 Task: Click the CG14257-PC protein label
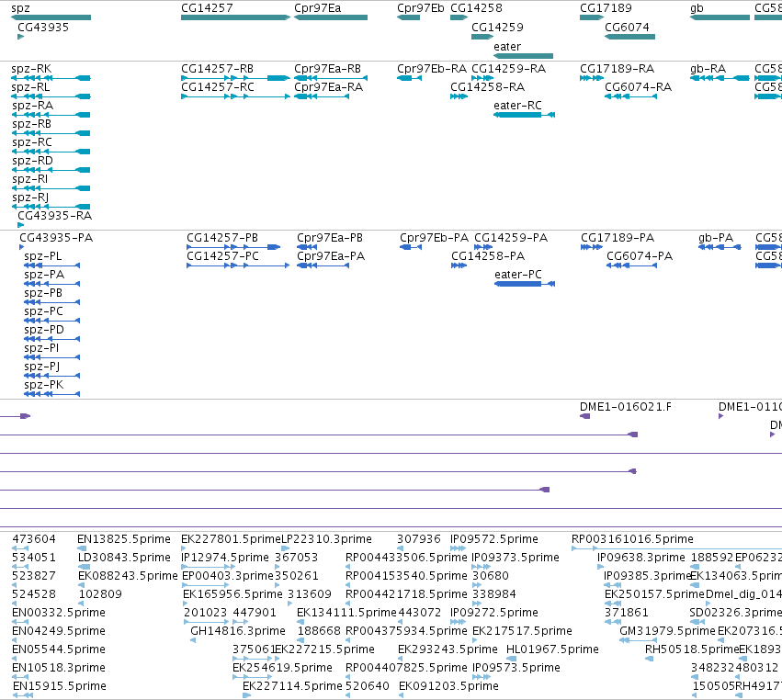(x=223, y=256)
